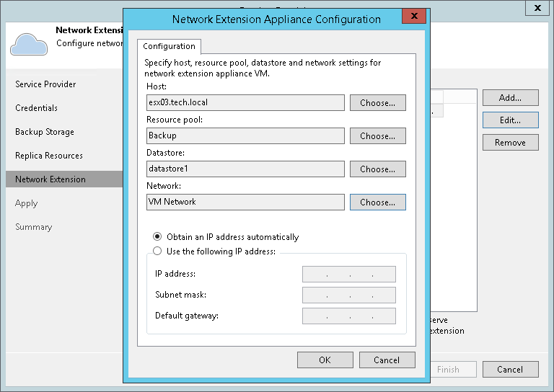
Task: Click Choose next to Resource pool
Action: pyautogui.click(x=377, y=136)
